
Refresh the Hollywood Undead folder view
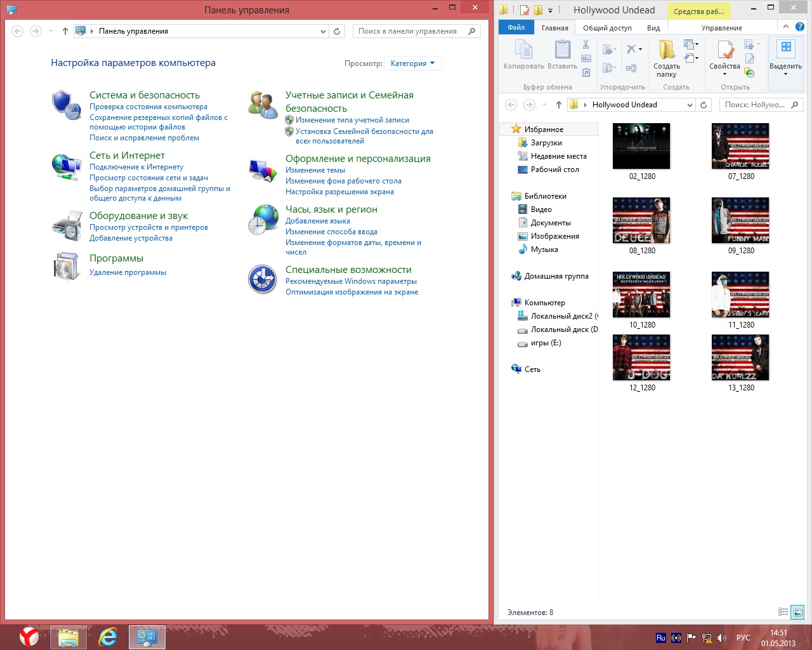[x=704, y=105]
